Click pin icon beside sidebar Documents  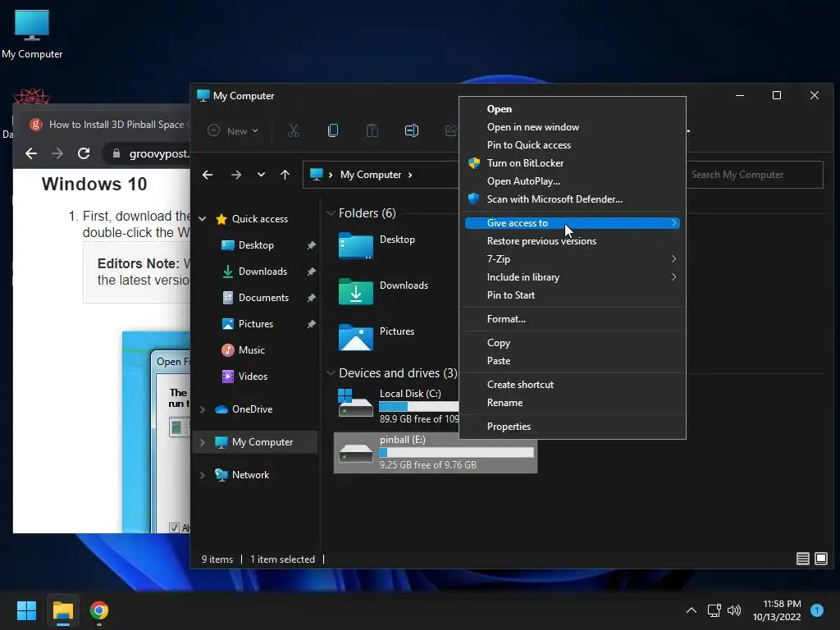[311, 298]
